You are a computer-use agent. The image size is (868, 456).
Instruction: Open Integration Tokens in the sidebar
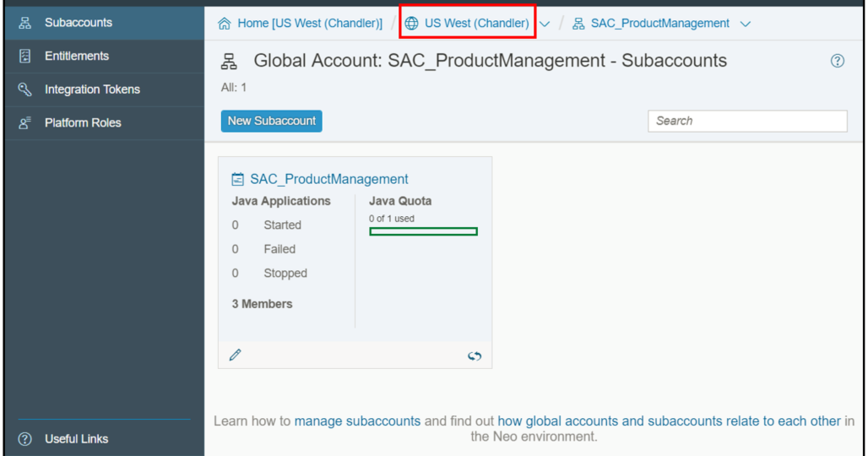coord(104,90)
